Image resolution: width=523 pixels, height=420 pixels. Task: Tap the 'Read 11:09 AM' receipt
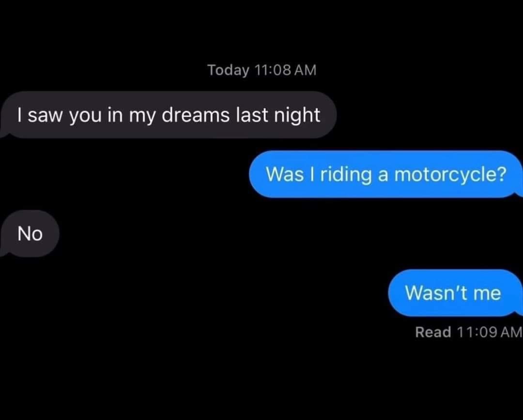coord(468,332)
